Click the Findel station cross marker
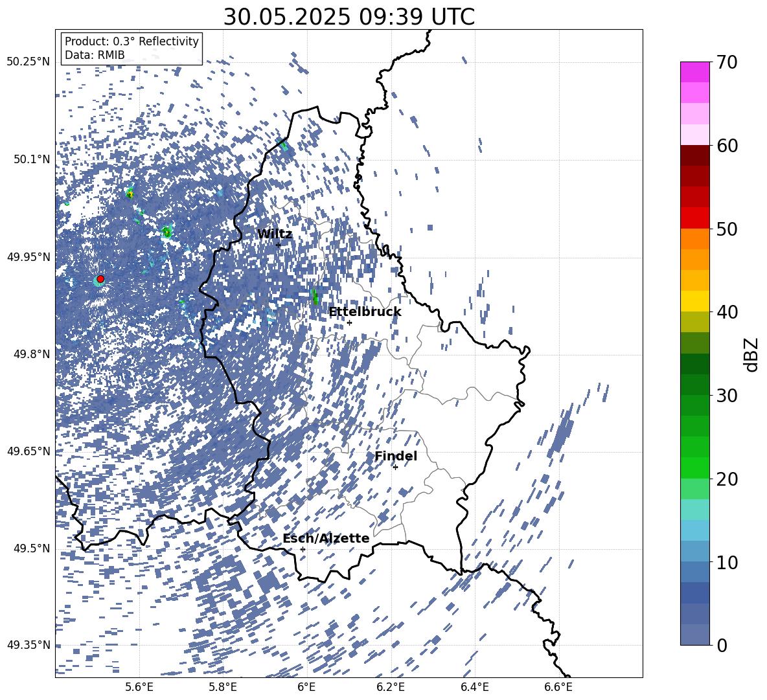The width and height of the screenshot is (767, 700). 395,468
